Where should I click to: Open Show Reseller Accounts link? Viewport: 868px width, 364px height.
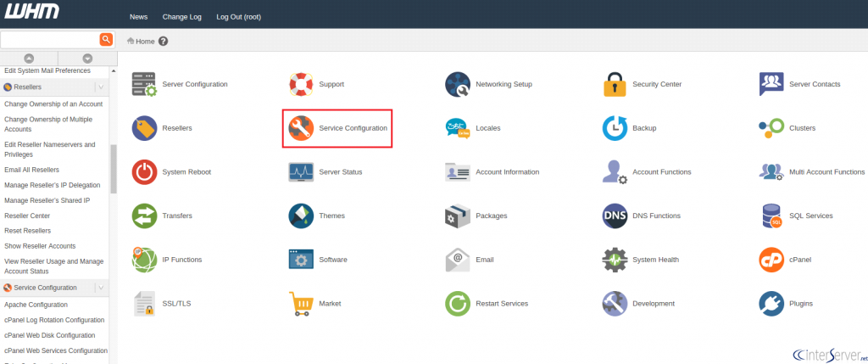[x=40, y=246]
